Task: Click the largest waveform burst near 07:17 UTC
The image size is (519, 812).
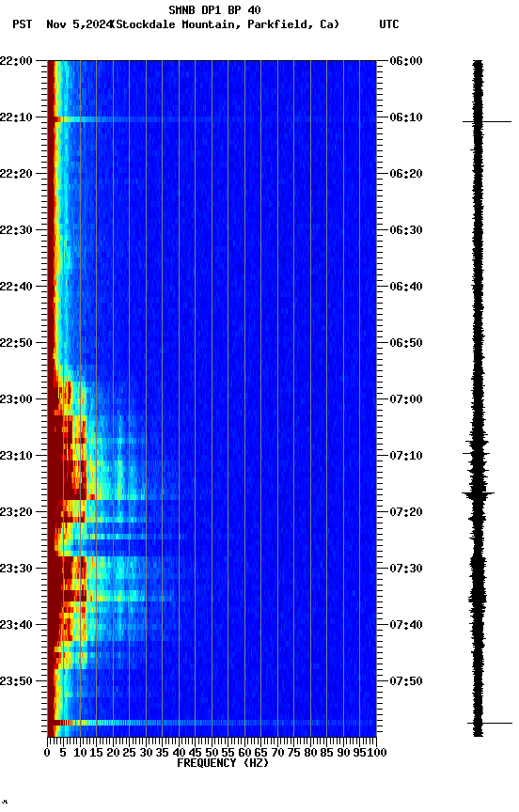Action: [x=478, y=494]
